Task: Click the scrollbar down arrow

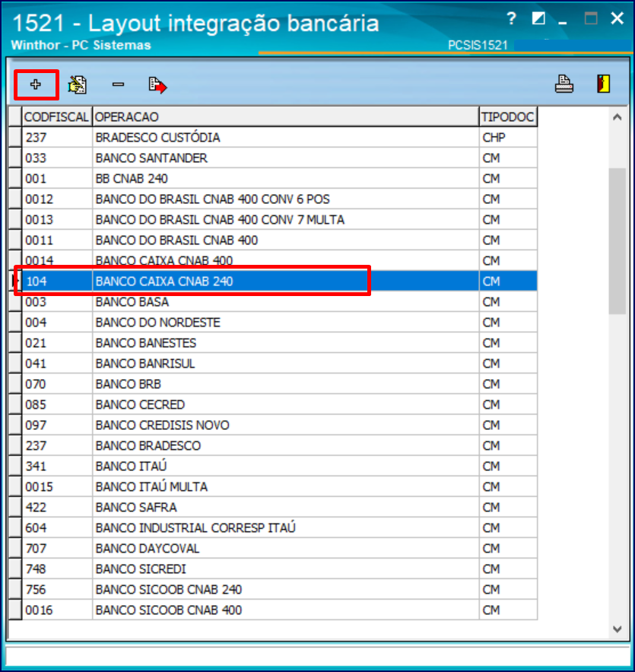Action: tap(617, 629)
